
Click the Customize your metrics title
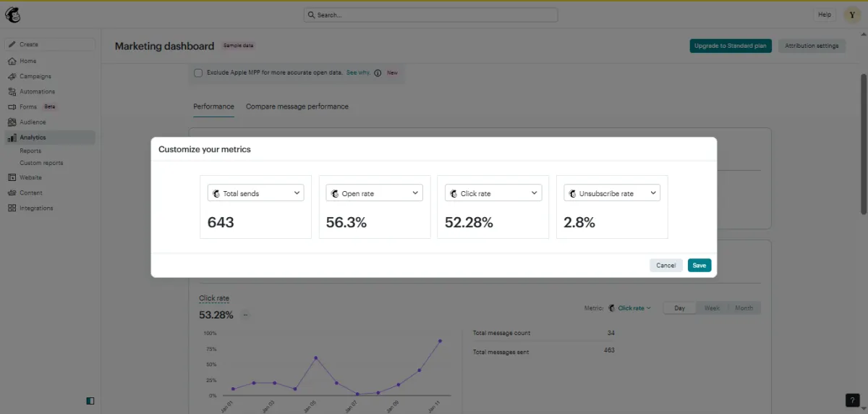click(205, 149)
